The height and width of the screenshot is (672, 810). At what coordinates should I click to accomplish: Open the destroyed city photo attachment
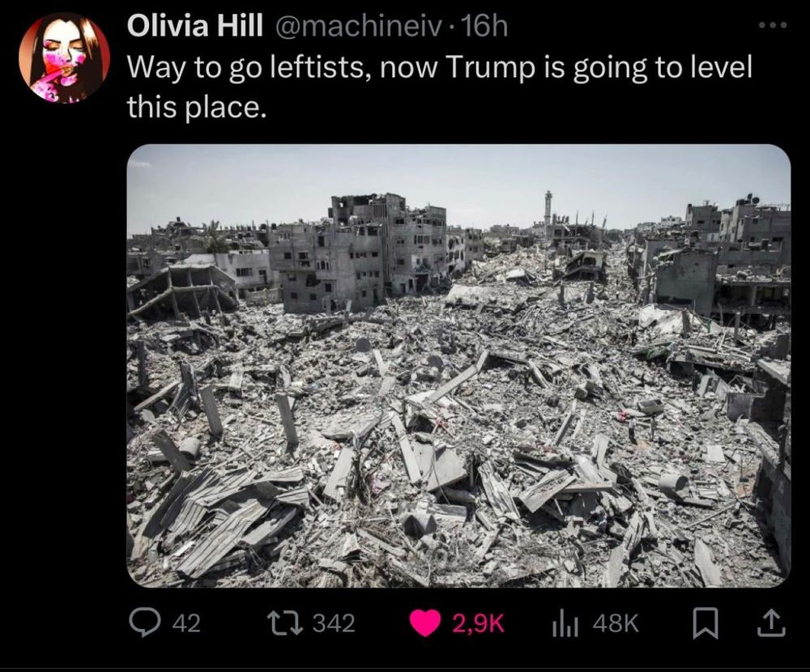(458, 366)
